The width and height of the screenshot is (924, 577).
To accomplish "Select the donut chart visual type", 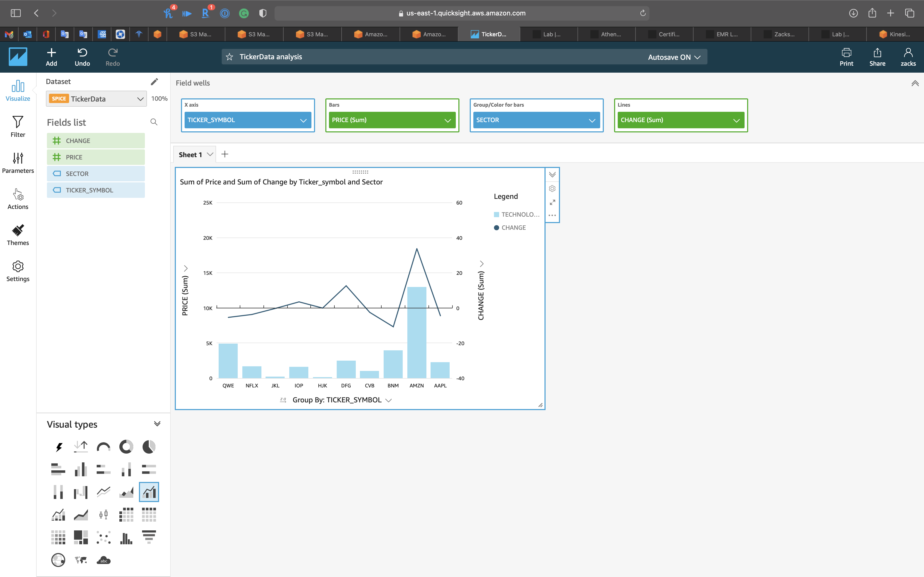I will click(126, 446).
